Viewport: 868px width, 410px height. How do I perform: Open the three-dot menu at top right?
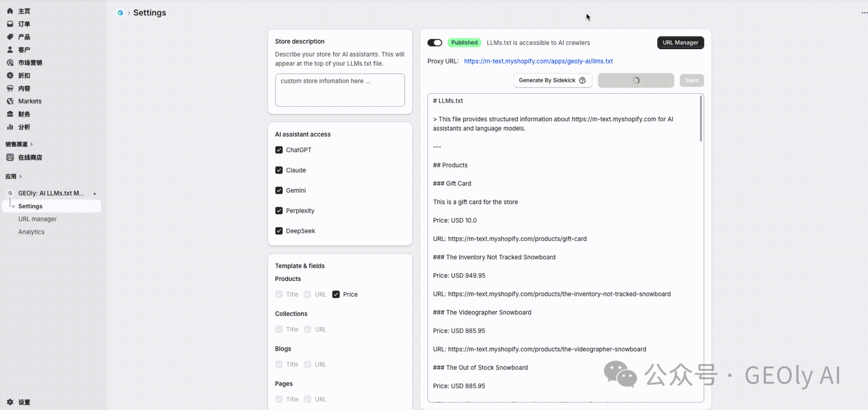864,13
